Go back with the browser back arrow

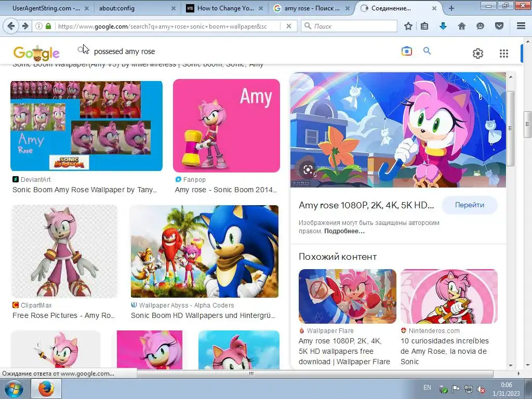[11, 26]
